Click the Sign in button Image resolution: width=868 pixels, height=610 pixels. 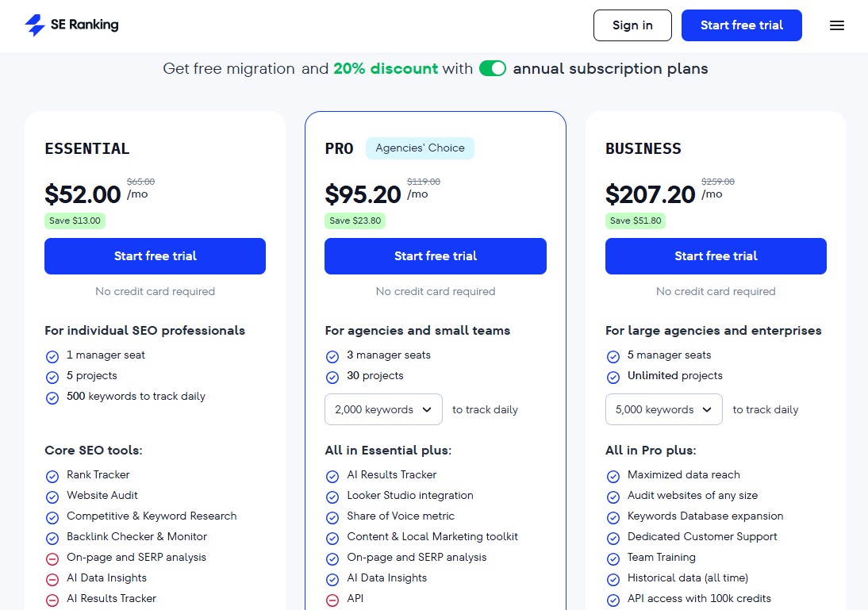632,25
